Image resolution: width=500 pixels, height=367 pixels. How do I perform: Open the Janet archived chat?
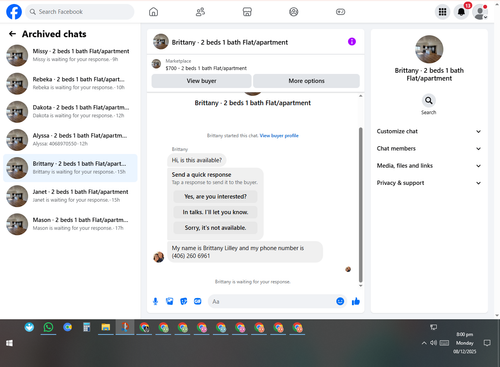pyautogui.click(x=70, y=196)
